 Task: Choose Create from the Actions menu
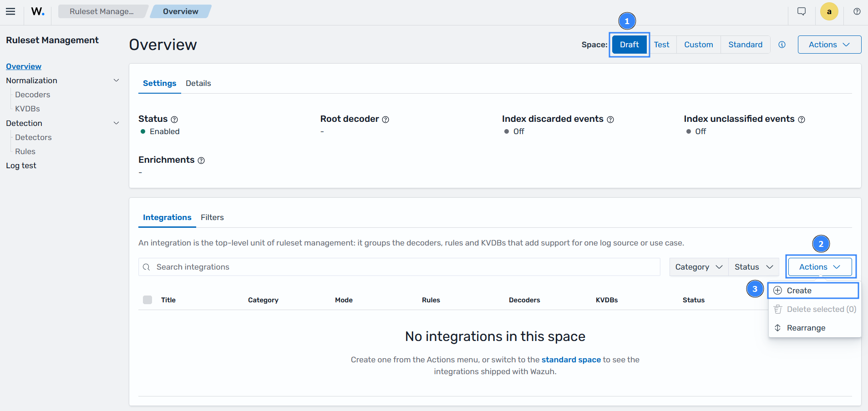[813, 291]
